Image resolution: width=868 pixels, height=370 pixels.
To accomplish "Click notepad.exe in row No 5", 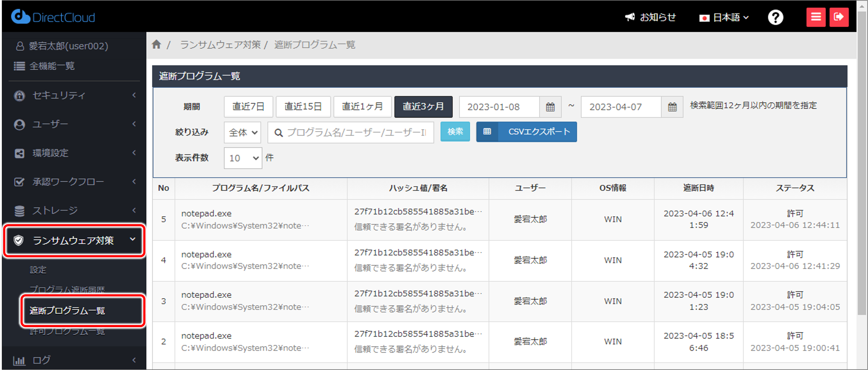I will point(206,214).
